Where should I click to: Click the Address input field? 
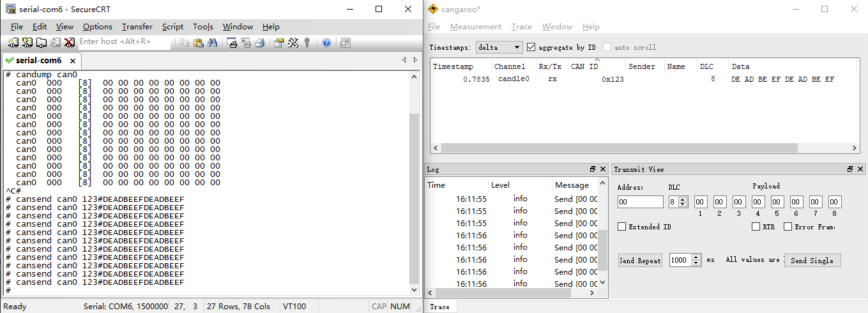tap(641, 202)
